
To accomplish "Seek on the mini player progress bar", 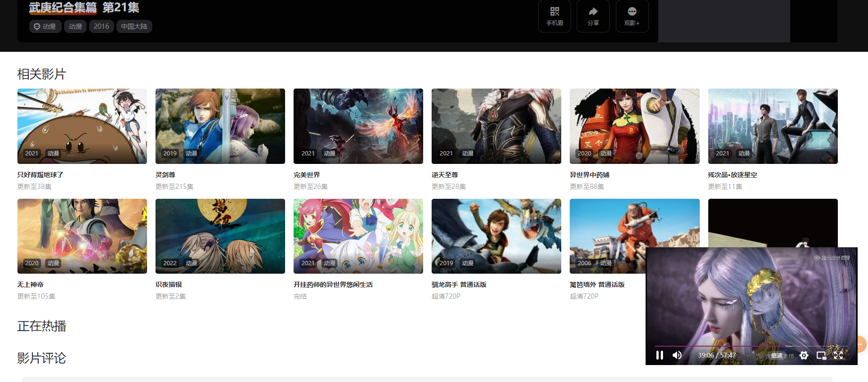I will (x=751, y=346).
